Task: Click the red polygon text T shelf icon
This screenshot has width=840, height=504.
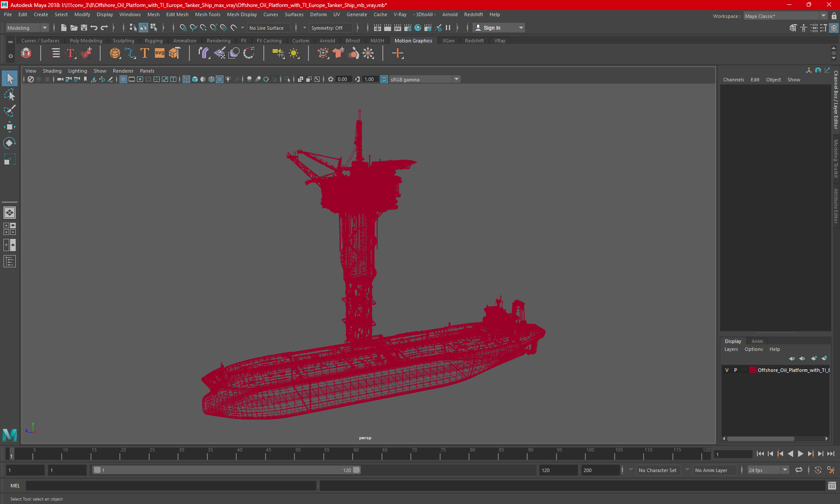Action: tap(70, 53)
